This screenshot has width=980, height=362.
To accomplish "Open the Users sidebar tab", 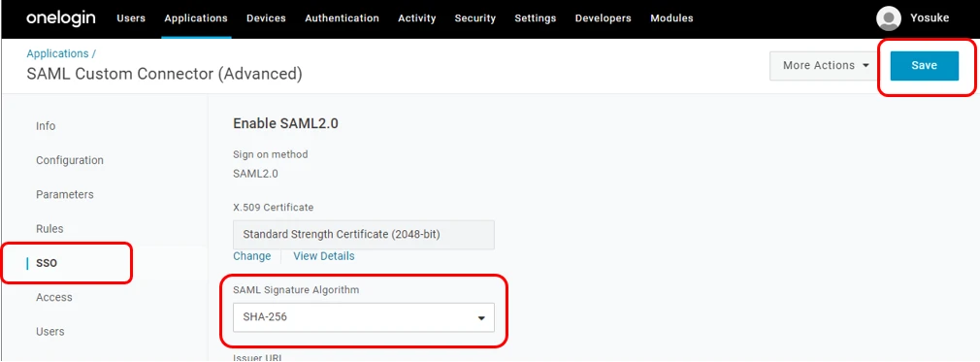I will pos(50,331).
